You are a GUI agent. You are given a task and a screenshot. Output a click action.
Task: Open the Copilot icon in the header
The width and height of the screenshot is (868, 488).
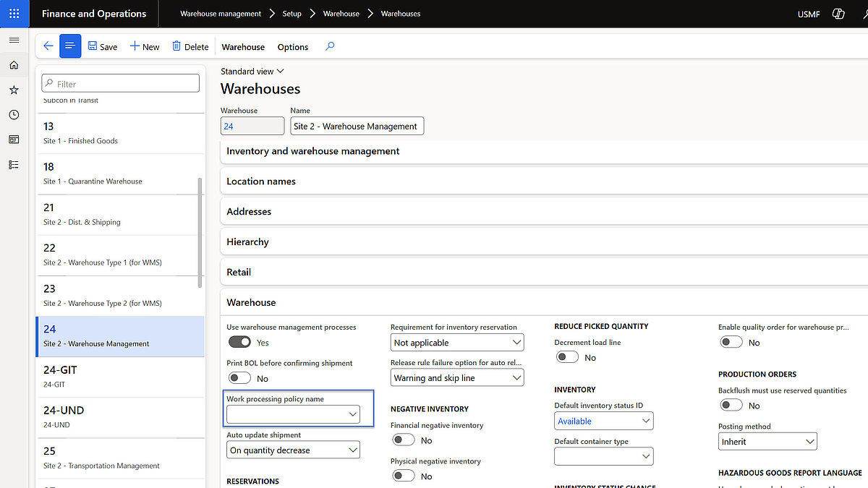[838, 14]
